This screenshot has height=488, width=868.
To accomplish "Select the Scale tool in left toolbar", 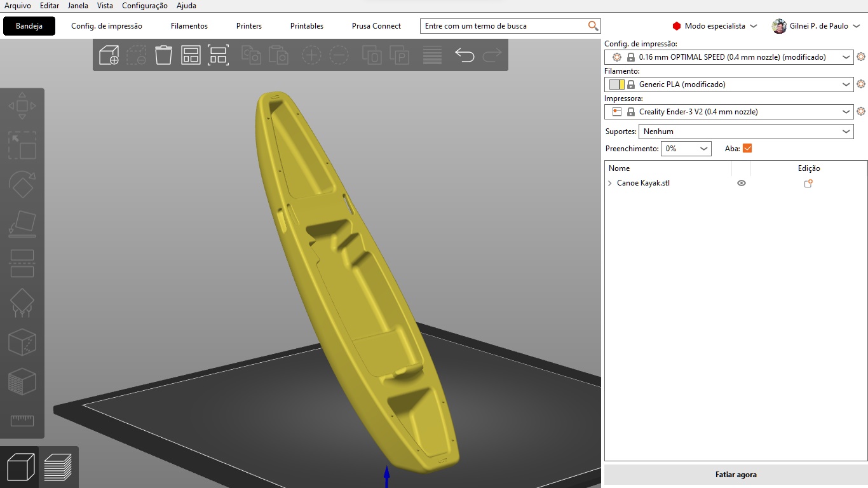I will tap(22, 146).
